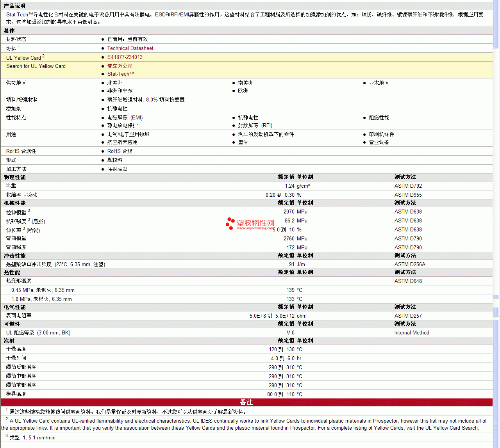Click the RoHS 合规 value
This screenshot has height=448, width=500.
[120, 151]
